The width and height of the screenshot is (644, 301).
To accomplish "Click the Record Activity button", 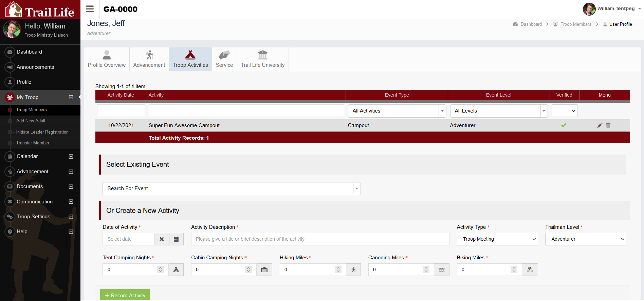I will [125, 295].
